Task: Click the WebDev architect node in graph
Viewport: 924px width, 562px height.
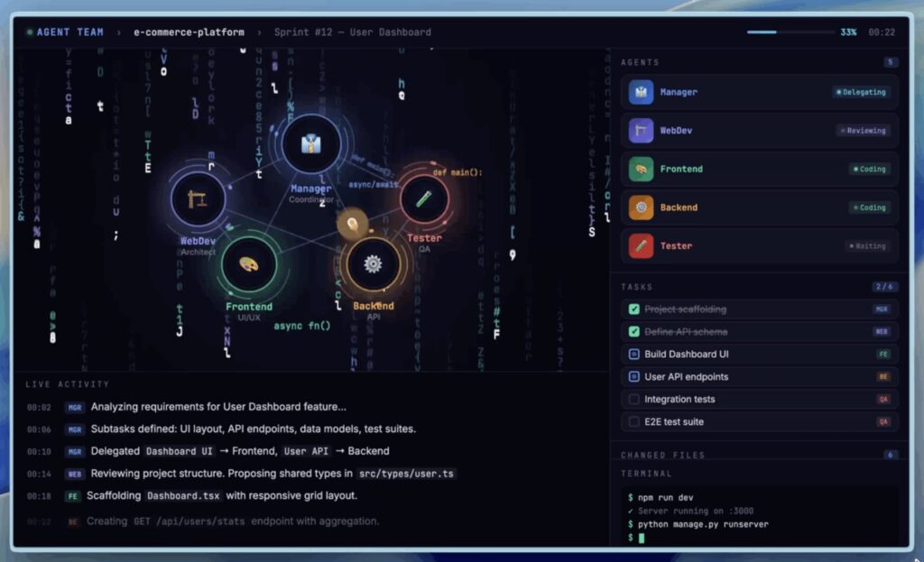Action: pyautogui.click(x=199, y=198)
